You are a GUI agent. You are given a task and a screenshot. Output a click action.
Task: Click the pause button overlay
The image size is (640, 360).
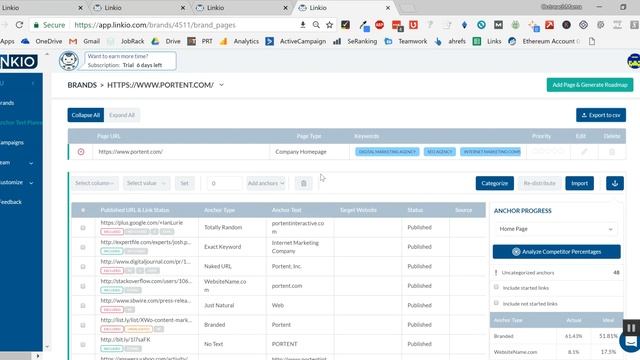tap(631, 328)
